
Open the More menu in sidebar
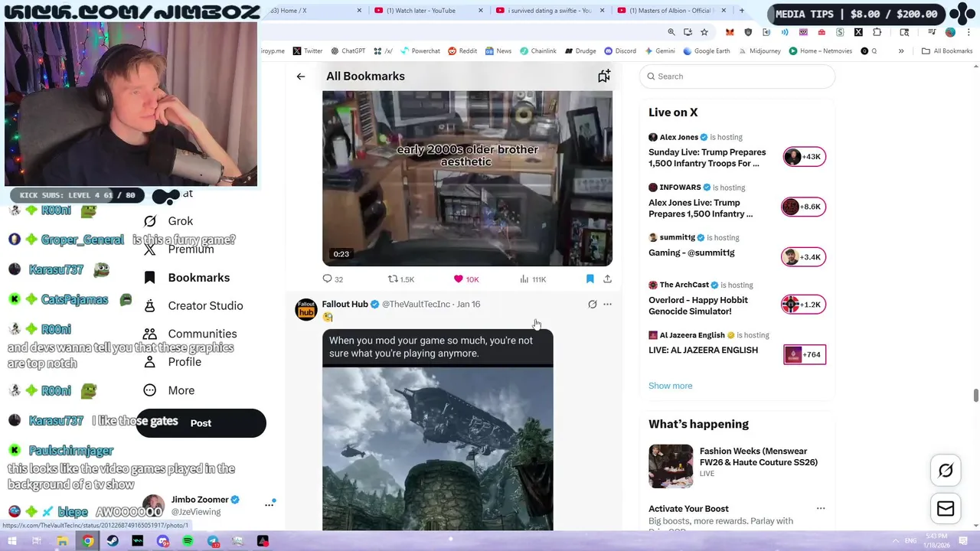click(x=168, y=390)
